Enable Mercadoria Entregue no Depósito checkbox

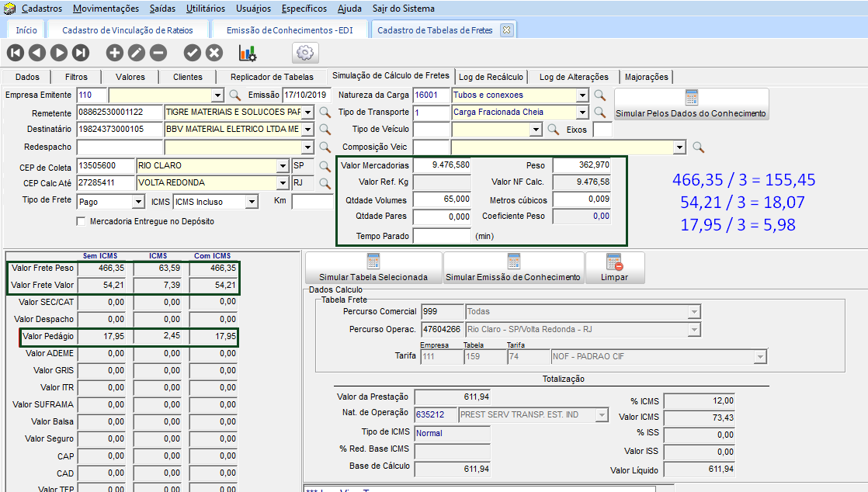(x=81, y=221)
